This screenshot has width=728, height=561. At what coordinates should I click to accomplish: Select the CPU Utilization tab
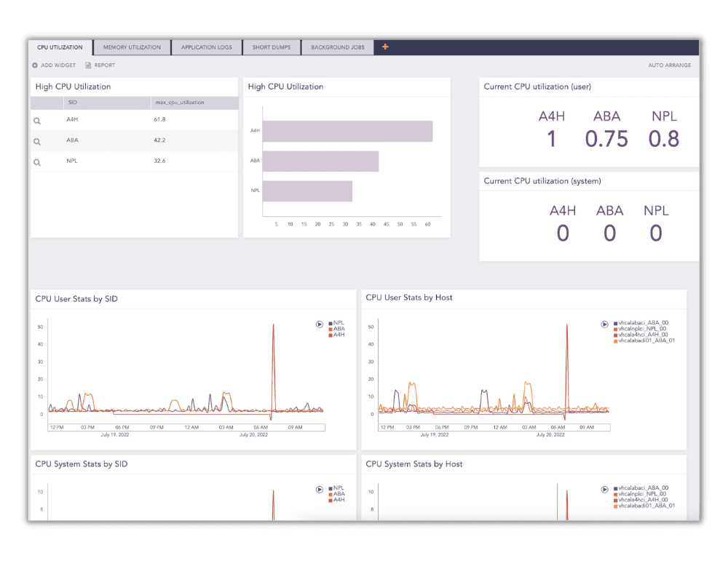60,47
